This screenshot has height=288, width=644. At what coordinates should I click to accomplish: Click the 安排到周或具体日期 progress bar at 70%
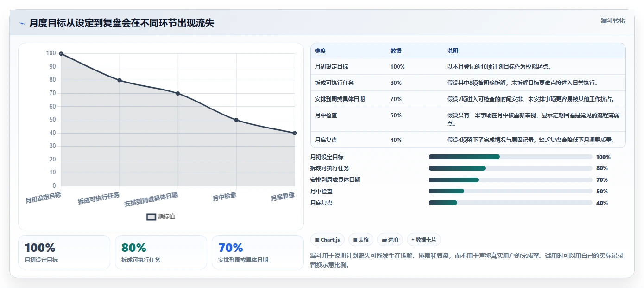511,180
